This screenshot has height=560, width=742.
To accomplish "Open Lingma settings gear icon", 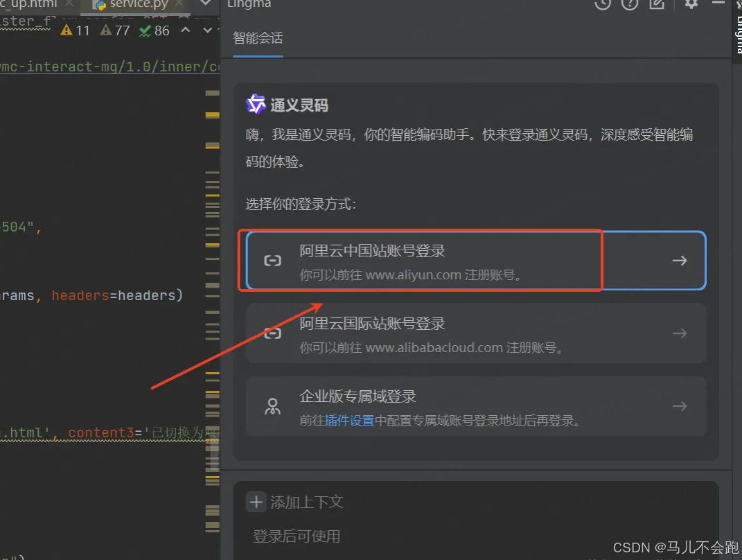I will tap(691, 4).
